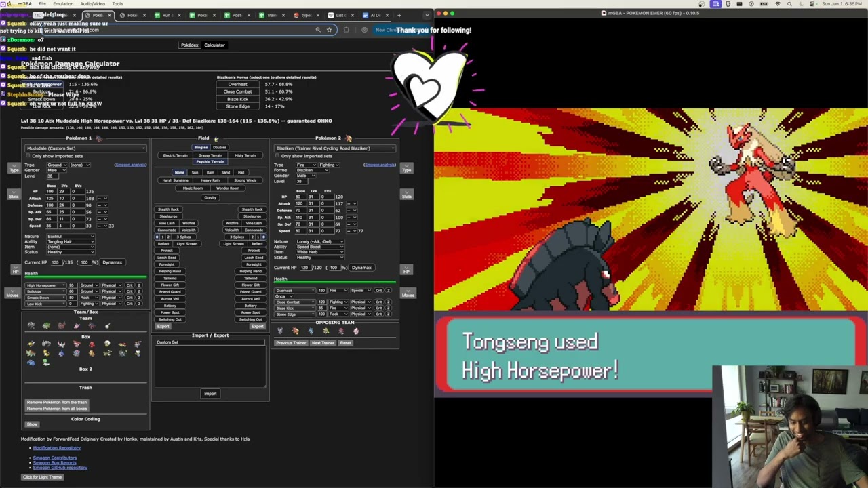Open the browser profile icon
868x488 pixels.
point(364,30)
